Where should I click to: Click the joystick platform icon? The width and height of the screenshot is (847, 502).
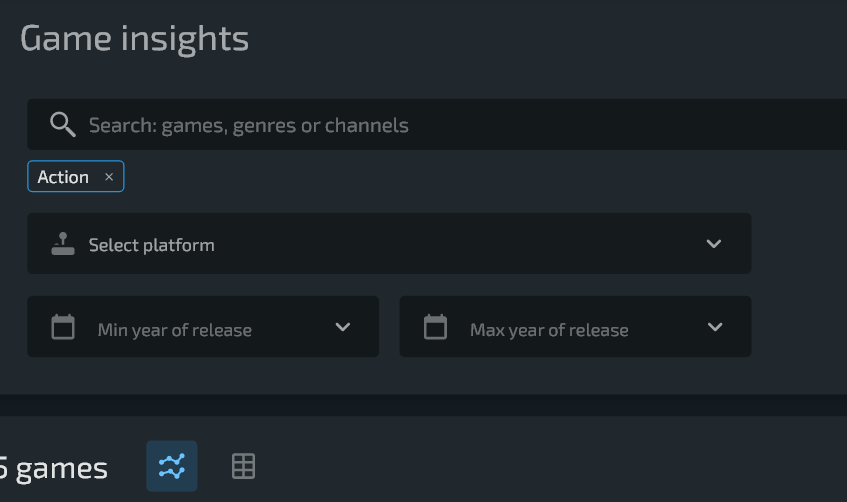63,244
